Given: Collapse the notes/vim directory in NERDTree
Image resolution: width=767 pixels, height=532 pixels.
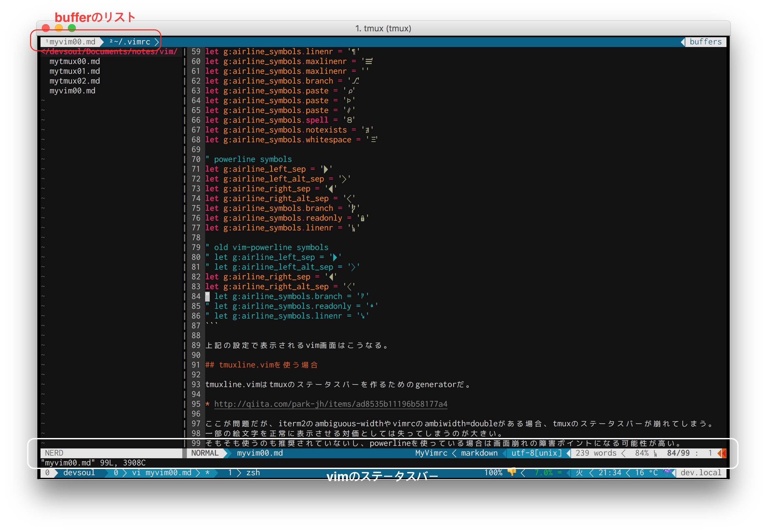Looking at the screenshot, I should click(109, 51).
